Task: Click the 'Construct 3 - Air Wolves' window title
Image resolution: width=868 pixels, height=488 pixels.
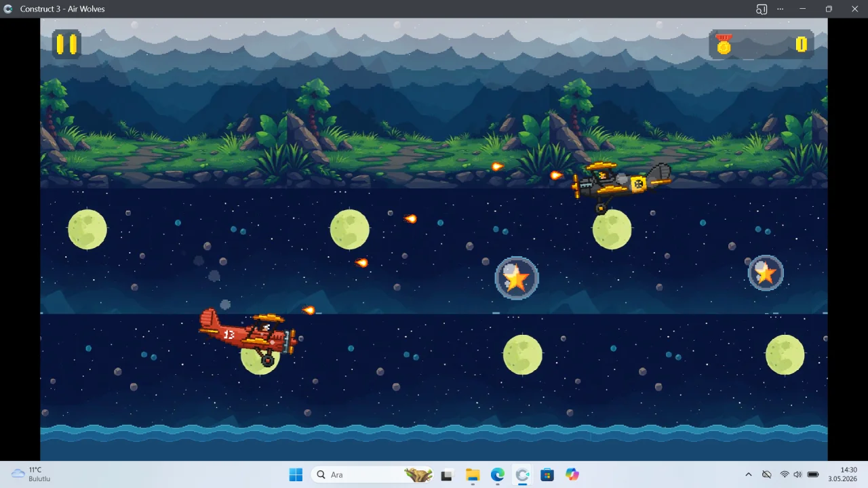Action: point(62,9)
